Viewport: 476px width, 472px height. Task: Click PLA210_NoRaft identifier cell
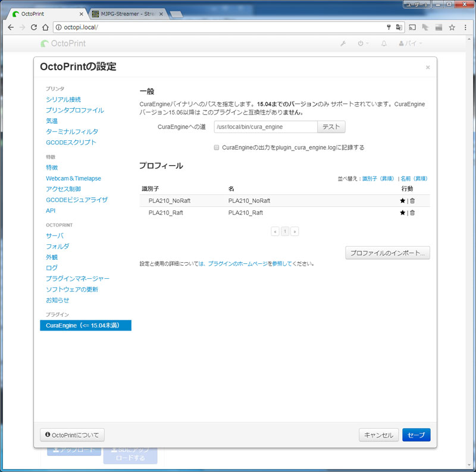tap(170, 201)
